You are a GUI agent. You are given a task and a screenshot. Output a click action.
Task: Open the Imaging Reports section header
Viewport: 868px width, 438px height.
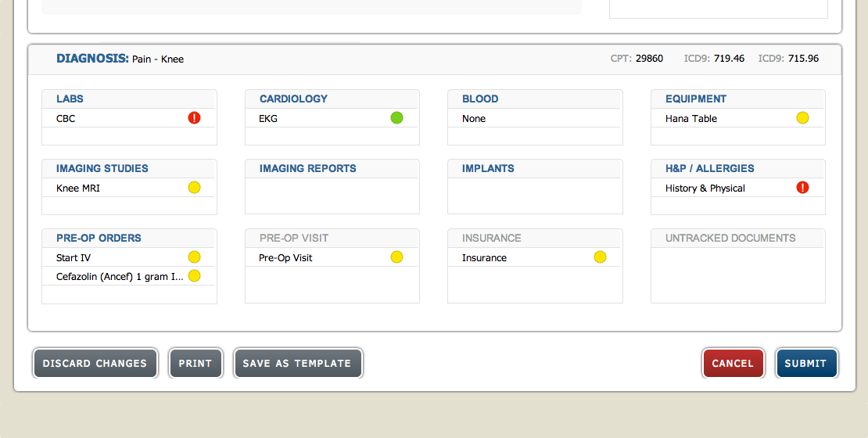coord(307,169)
